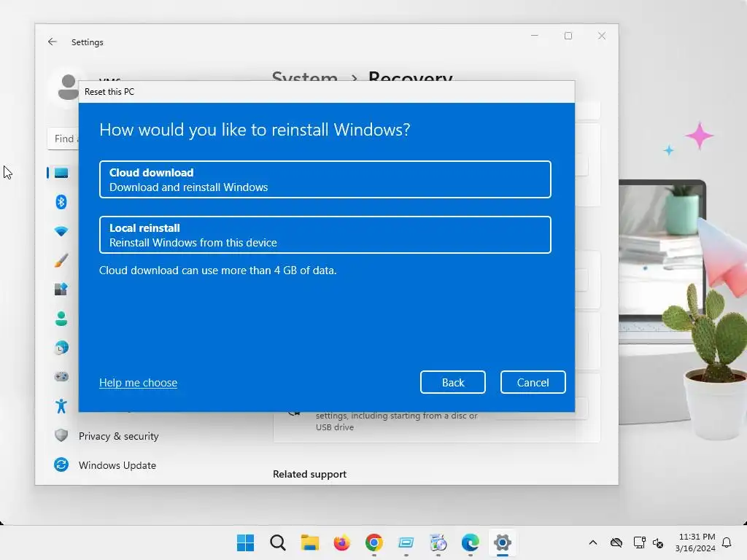Switch to the Settings gear taskbar icon
This screenshot has width=747, height=560.
503,542
